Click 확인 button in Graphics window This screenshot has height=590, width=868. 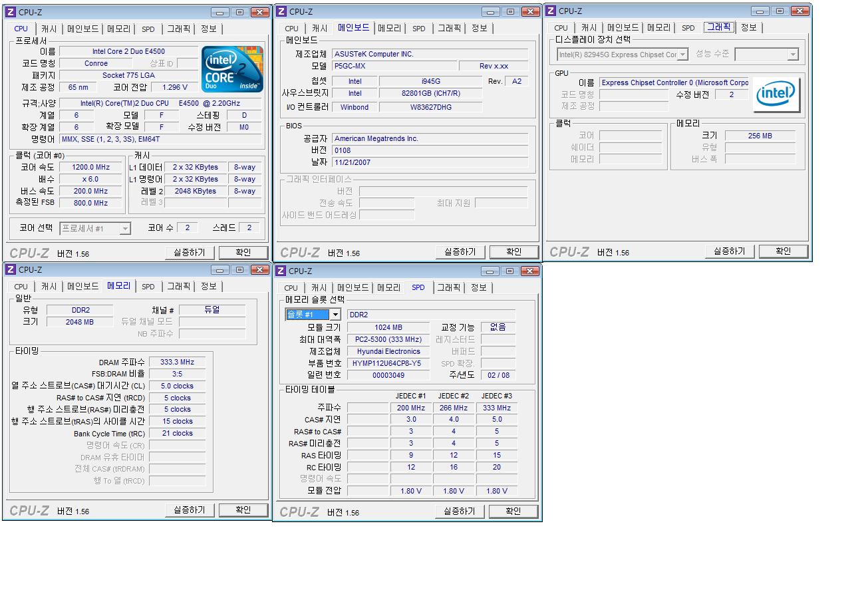pos(784,251)
